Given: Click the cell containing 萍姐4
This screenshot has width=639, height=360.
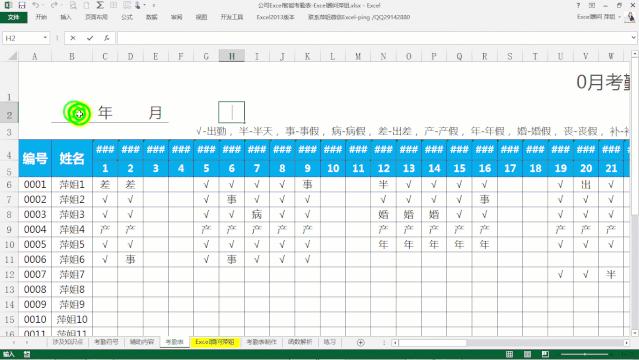Looking at the screenshot, I should coord(72,230).
